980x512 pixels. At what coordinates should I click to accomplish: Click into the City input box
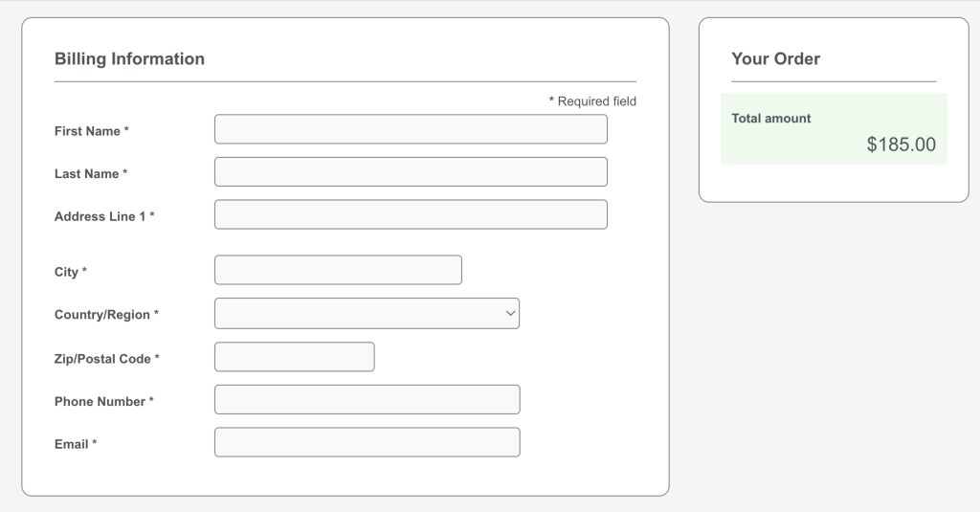(x=338, y=270)
